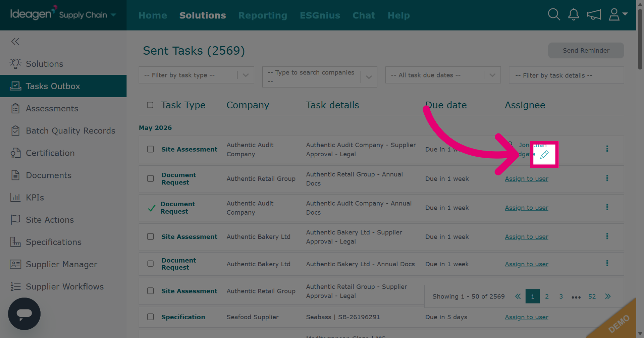Check the Authentic Retail Group Document Request row
This screenshot has width=644, height=338.
[x=151, y=179]
